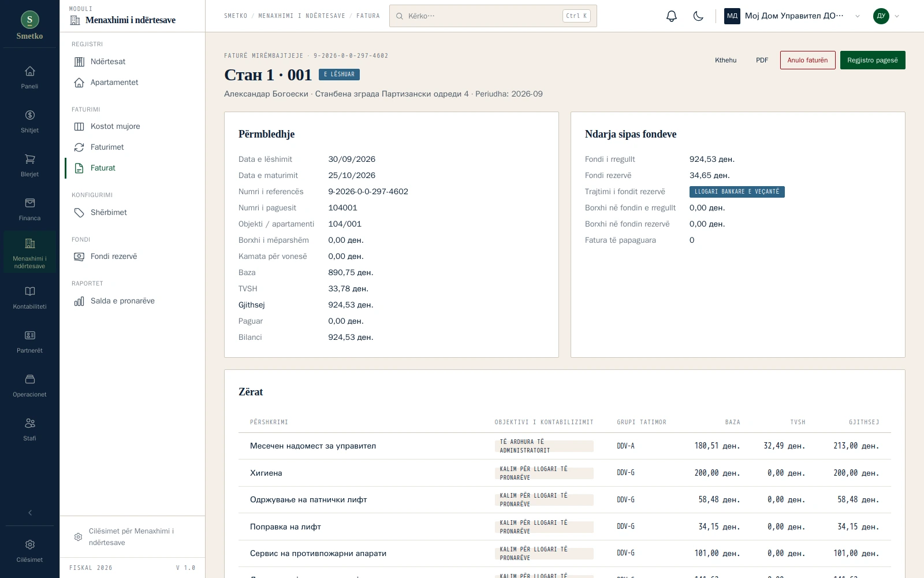Click Anulo faturën button
Image resolution: width=924 pixels, height=578 pixels.
point(807,60)
